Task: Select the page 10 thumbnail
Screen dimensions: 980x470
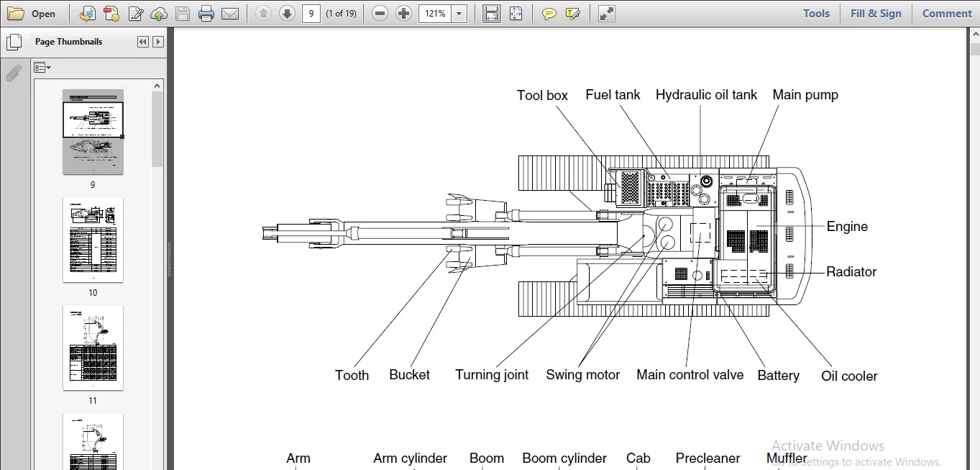Action: 93,240
